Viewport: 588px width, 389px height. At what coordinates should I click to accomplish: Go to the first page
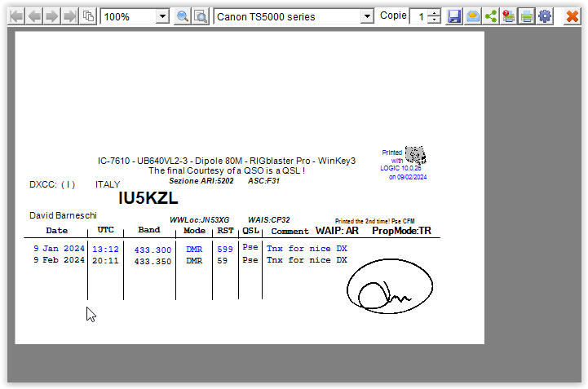click(x=15, y=16)
